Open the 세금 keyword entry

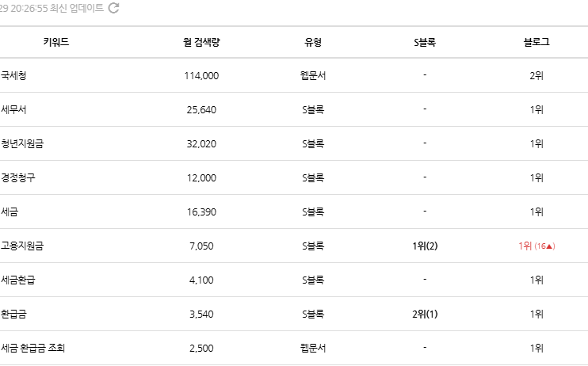pyautogui.click(x=10, y=212)
